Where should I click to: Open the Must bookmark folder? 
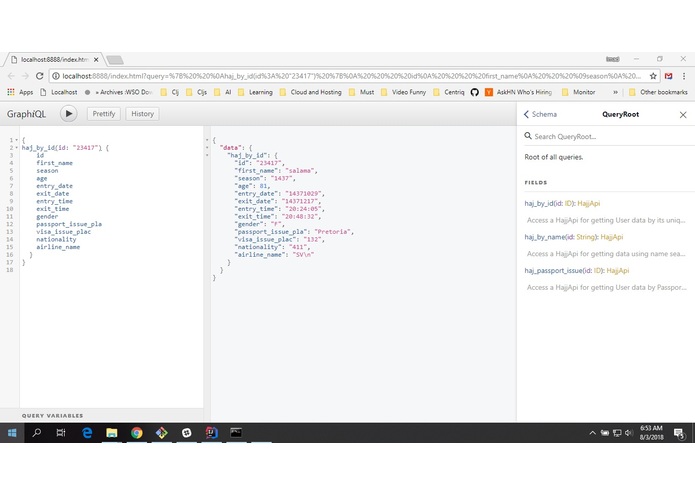(x=362, y=92)
